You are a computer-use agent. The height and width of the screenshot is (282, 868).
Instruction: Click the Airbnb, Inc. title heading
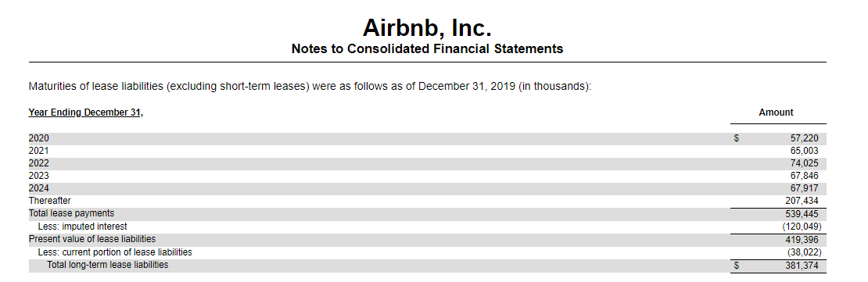point(427,27)
